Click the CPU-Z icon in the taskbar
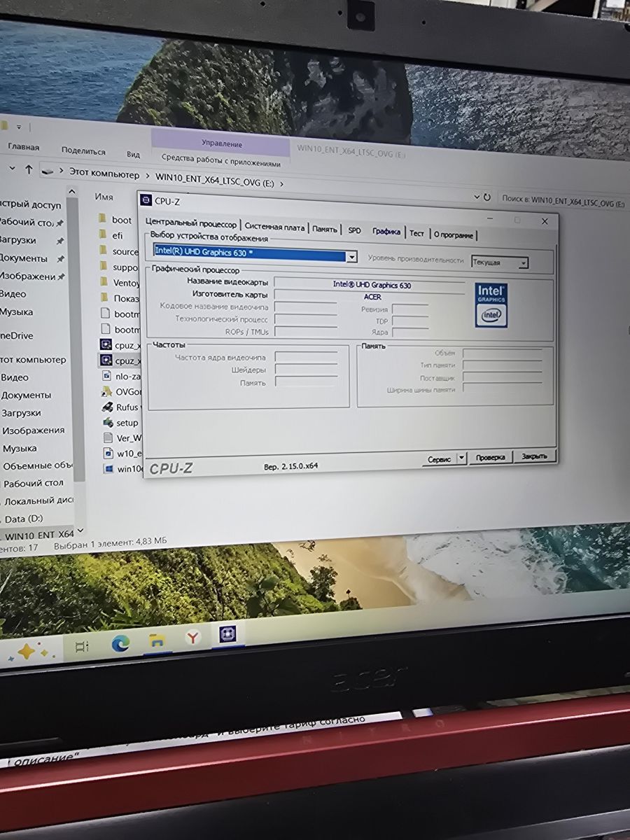 click(227, 634)
